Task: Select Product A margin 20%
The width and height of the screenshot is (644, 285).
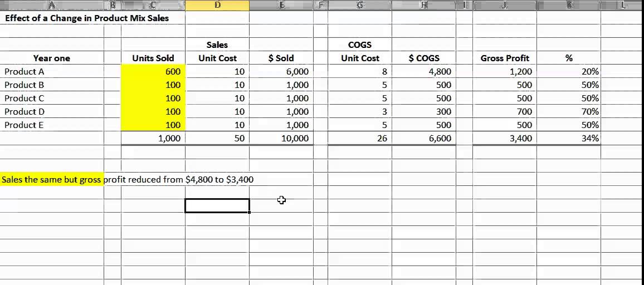Action: tap(568, 71)
